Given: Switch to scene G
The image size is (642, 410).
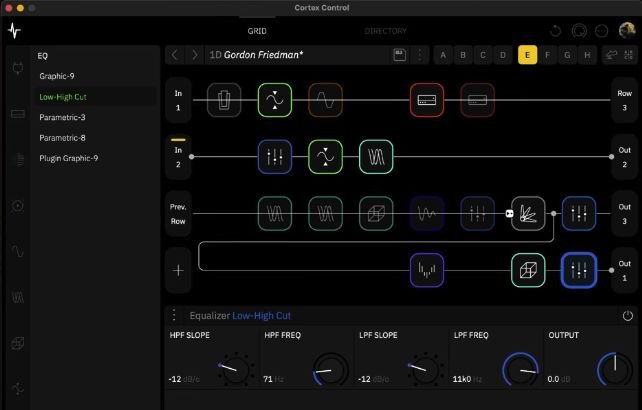Looking at the screenshot, I should pos(567,55).
